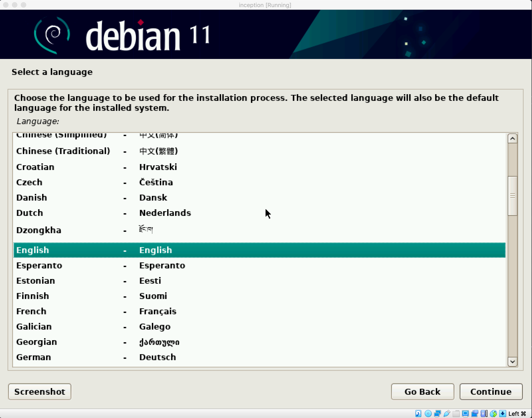The height and width of the screenshot is (418, 532).
Task: Click the display settings status icon
Action: pos(465,414)
